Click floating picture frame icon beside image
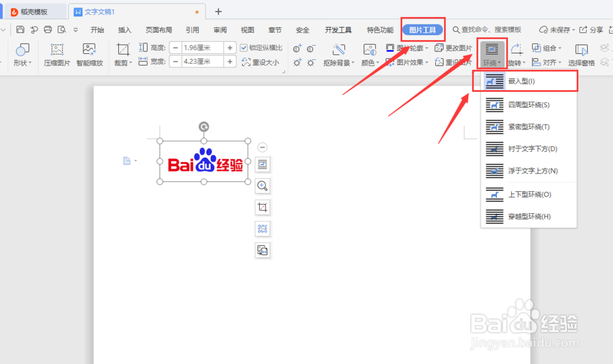The image size is (613, 364). (x=262, y=229)
